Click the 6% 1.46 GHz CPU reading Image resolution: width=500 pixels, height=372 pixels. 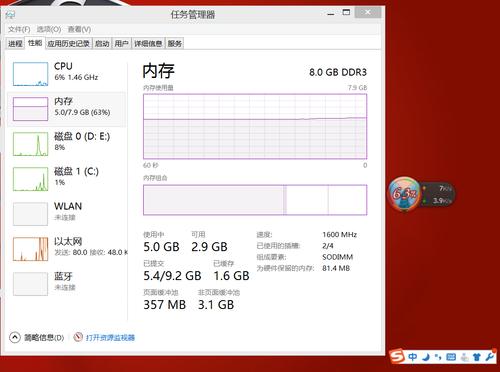(76, 77)
